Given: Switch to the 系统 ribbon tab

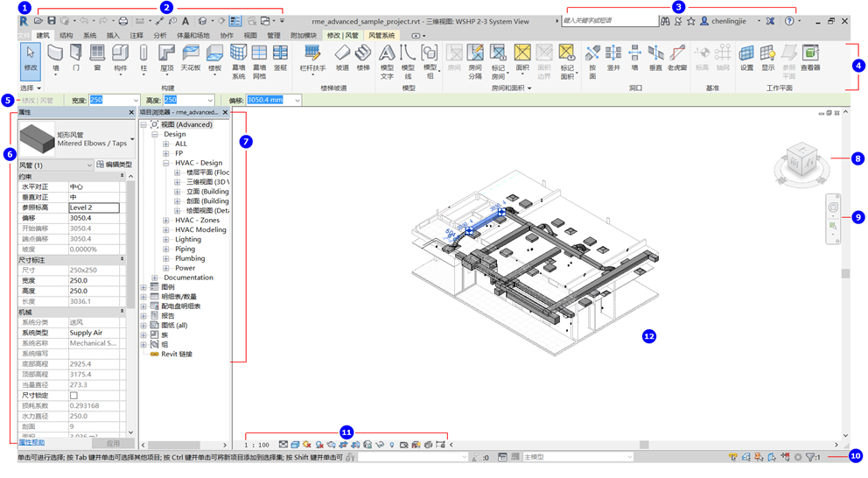Looking at the screenshot, I should (90, 36).
